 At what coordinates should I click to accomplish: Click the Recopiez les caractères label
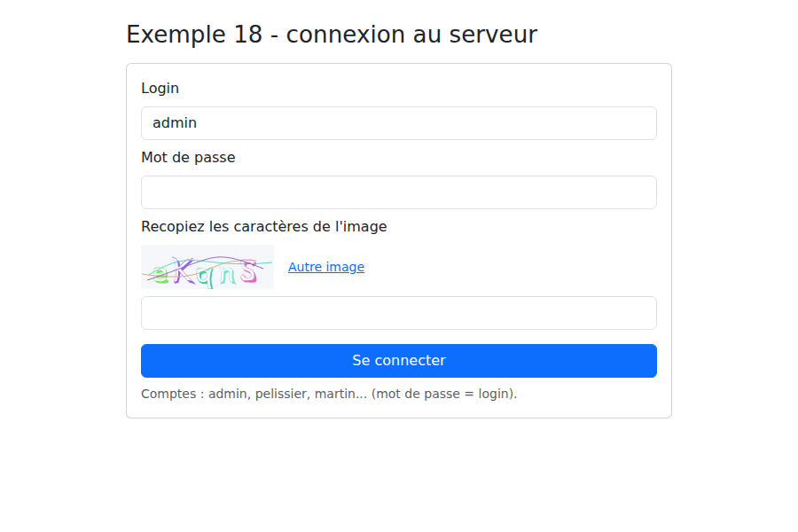263,227
